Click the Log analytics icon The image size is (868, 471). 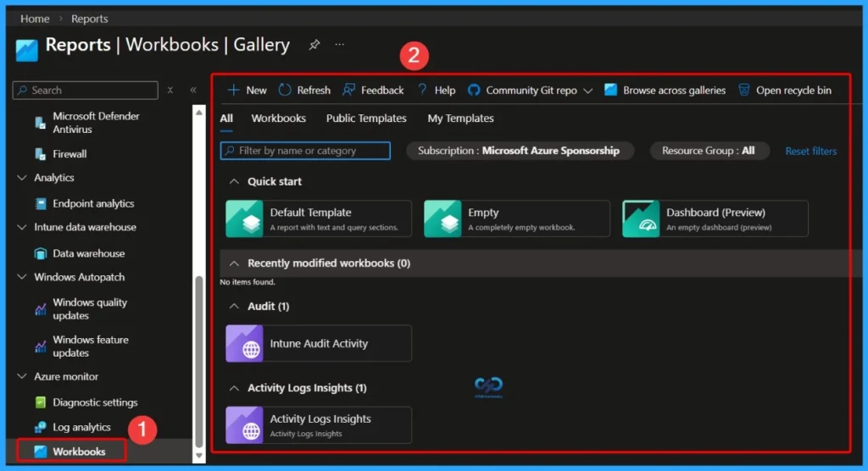click(x=41, y=427)
